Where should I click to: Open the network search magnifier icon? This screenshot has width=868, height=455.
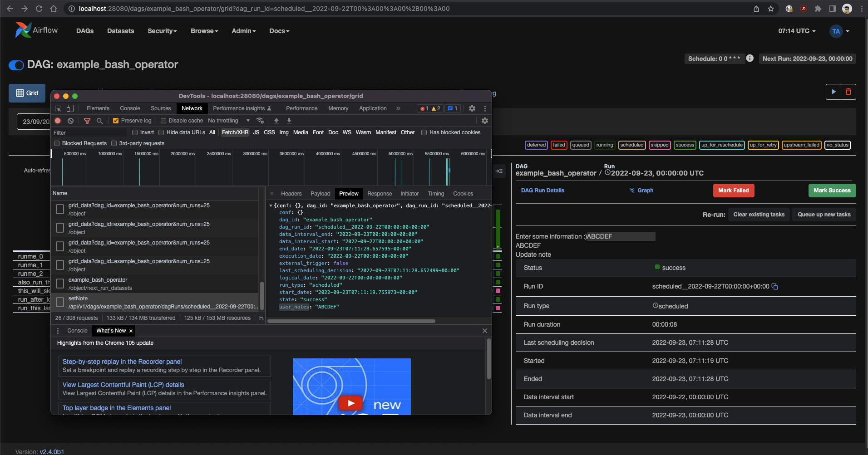[99, 121]
